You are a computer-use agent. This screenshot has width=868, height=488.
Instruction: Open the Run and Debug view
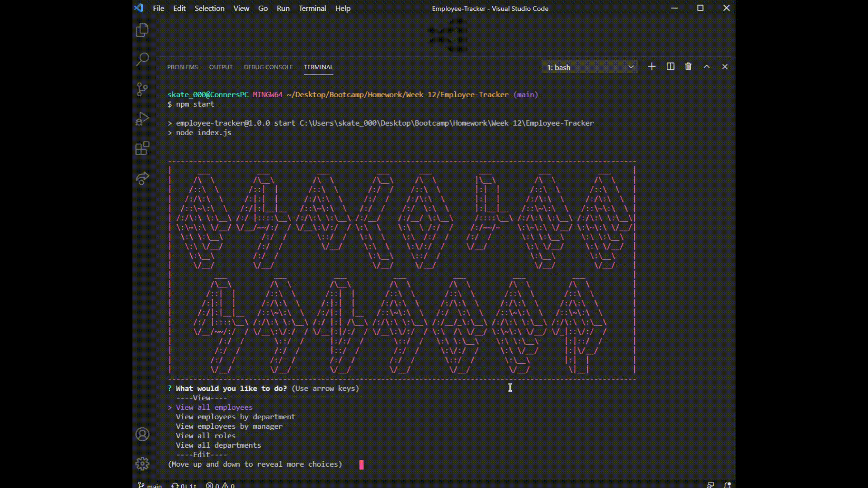click(x=142, y=119)
